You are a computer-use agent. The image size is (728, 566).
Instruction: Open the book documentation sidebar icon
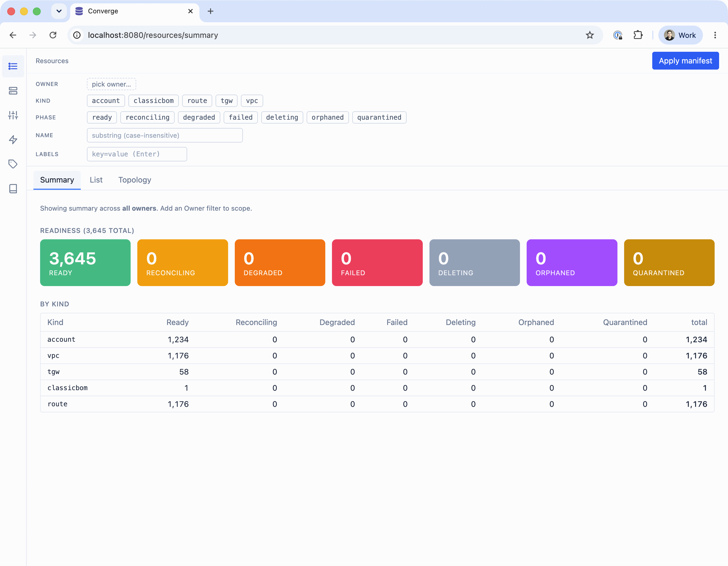pos(13,189)
